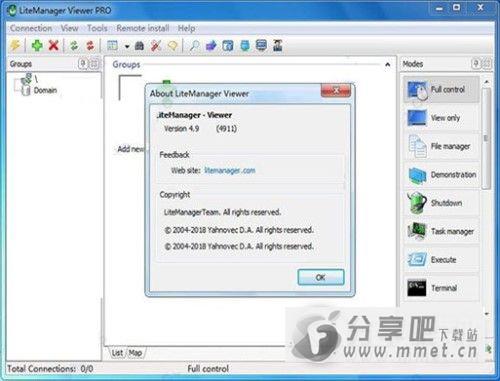The width and height of the screenshot is (500, 381).
Task: Click OK in the About dialog
Action: 321,277
